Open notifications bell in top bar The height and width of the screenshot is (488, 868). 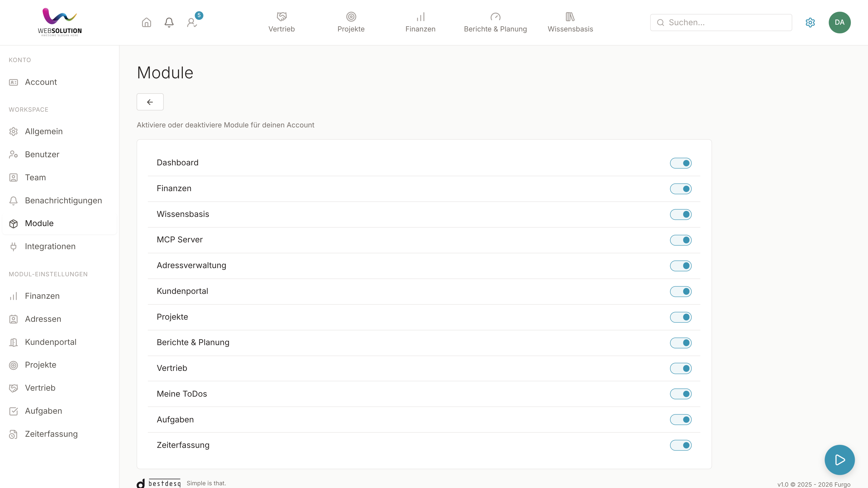coord(169,22)
